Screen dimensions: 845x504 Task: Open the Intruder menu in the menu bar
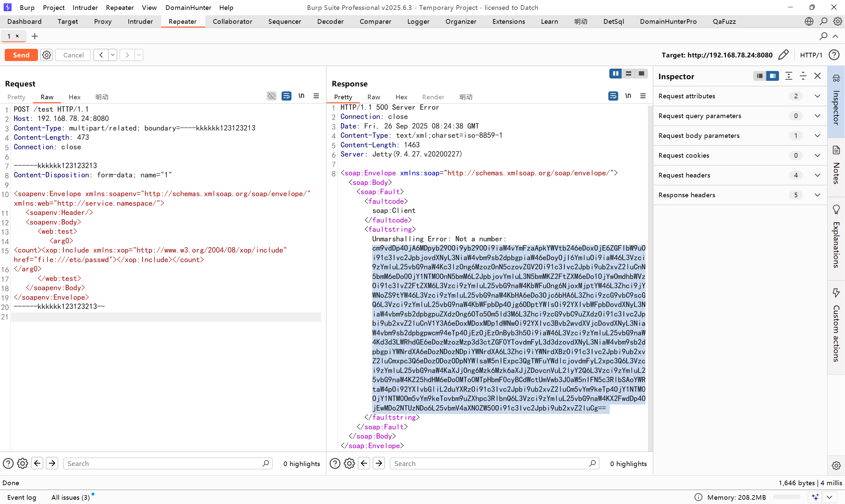pyautogui.click(x=84, y=8)
